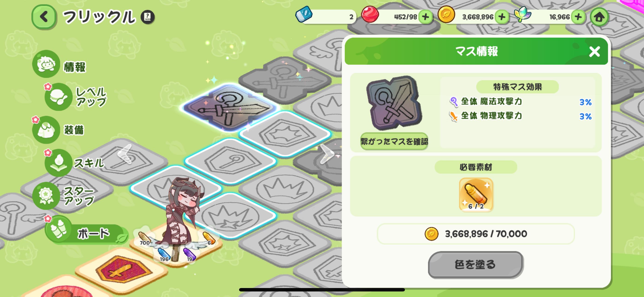Open the 装備 equipment menu

59,130
